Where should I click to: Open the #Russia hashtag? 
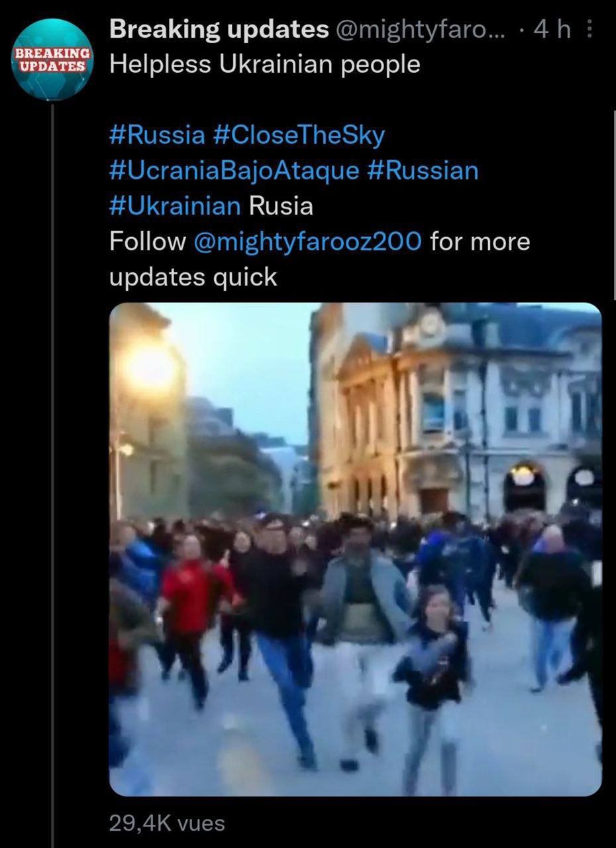tap(158, 135)
